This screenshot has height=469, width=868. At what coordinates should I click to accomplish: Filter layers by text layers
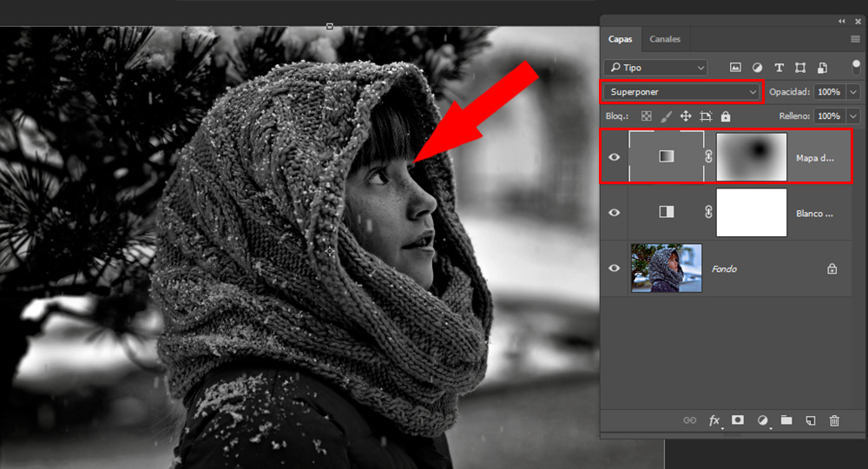(779, 68)
